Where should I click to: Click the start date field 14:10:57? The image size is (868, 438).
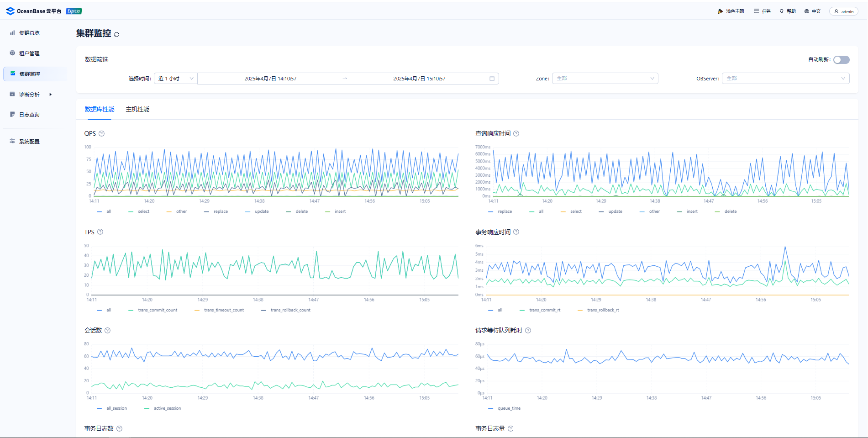click(270, 79)
